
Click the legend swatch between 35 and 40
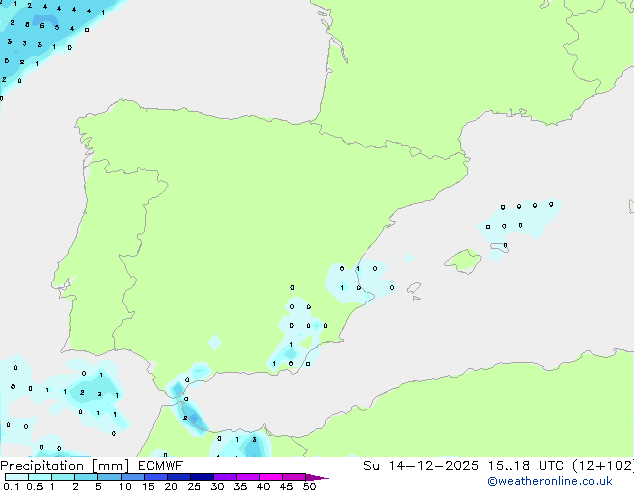[247, 477]
